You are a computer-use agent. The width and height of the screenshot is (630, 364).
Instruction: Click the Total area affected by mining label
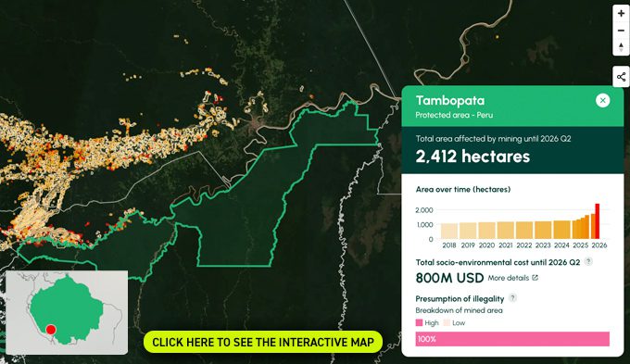(x=493, y=139)
